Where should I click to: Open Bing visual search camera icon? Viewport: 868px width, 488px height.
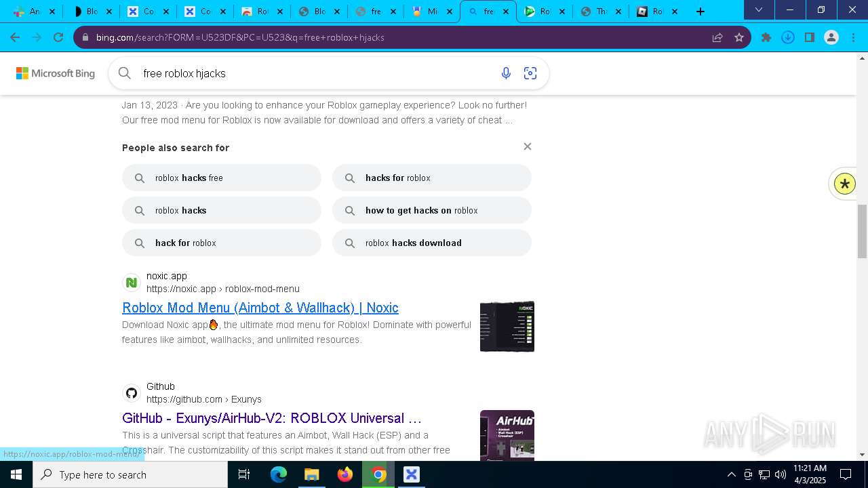pyautogui.click(x=530, y=73)
